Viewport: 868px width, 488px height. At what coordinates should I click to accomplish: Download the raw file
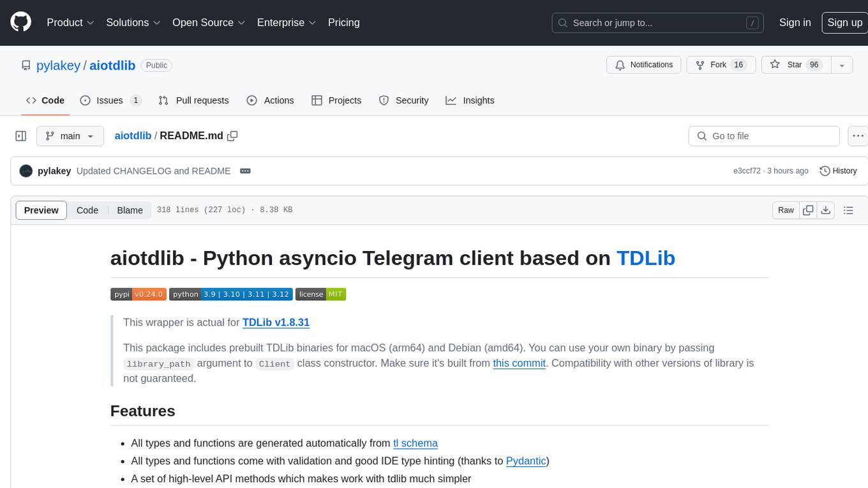825,210
